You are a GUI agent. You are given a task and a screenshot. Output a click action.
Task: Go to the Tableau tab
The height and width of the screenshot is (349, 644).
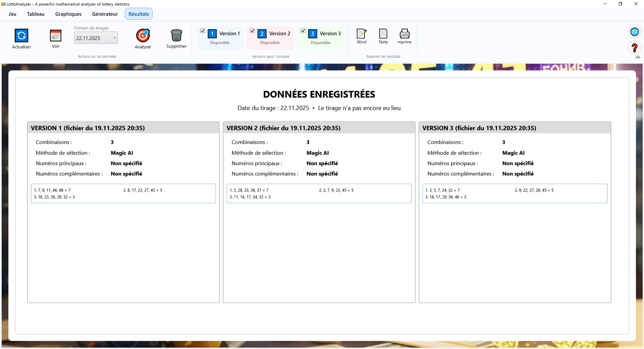coord(36,14)
